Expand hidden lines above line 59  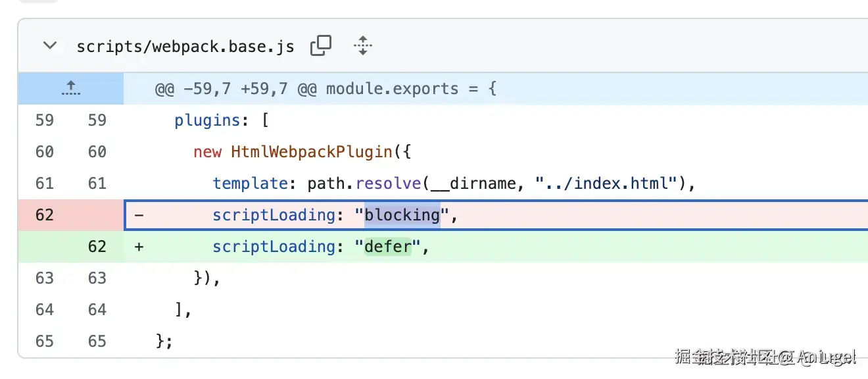tap(70, 88)
